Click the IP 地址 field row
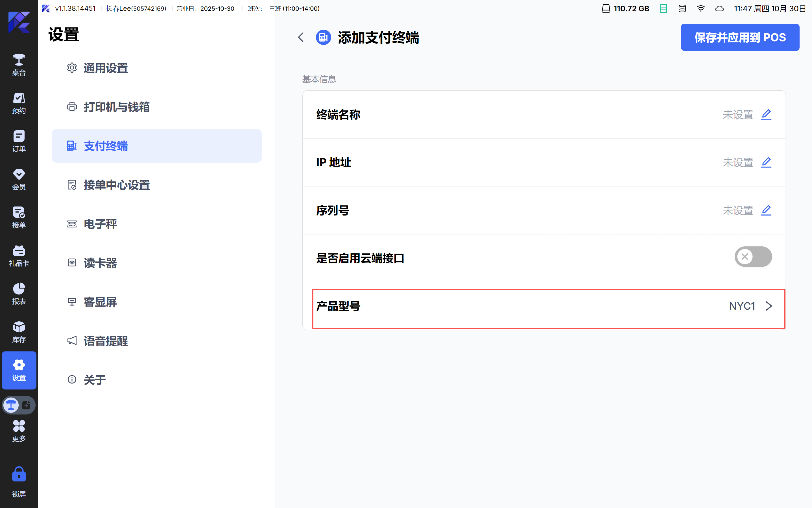 point(543,163)
